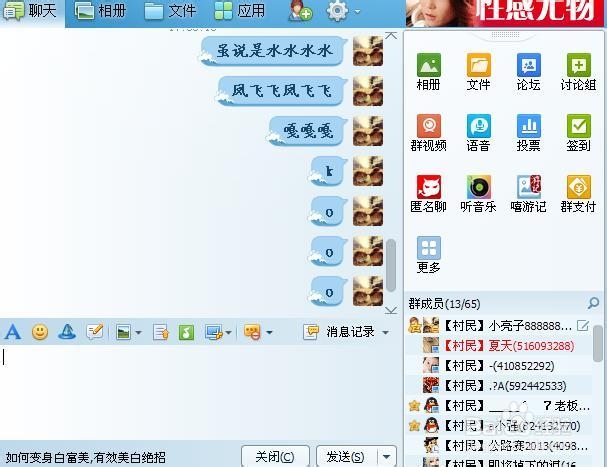The width and height of the screenshot is (607, 467).
Task: Open the 如何变身白富美 ad link
Action: (86, 458)
